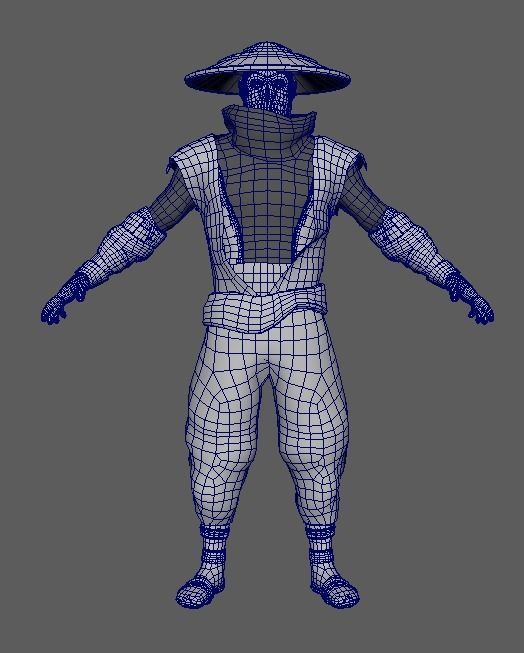
Task: Select the waist sash belt mesh
Action: pos(264,309)
